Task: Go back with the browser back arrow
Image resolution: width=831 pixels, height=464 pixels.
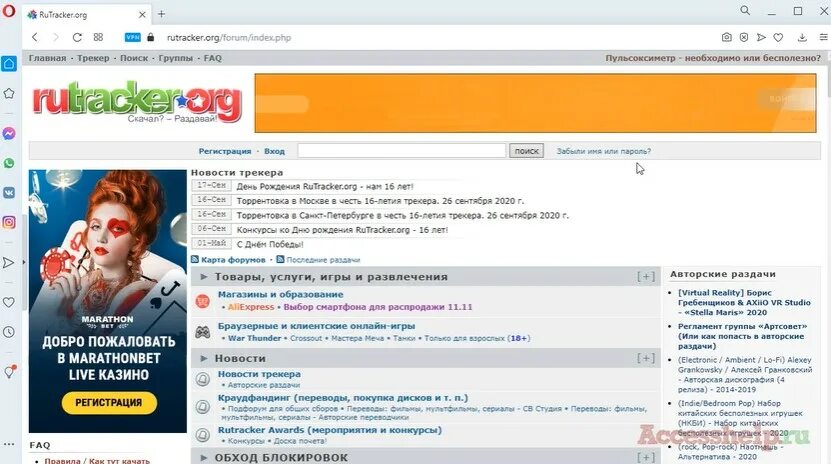Action: 35,37
